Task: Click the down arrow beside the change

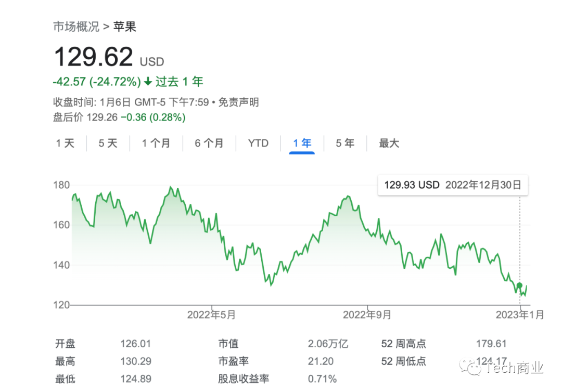Action: (x=148, y=82)
